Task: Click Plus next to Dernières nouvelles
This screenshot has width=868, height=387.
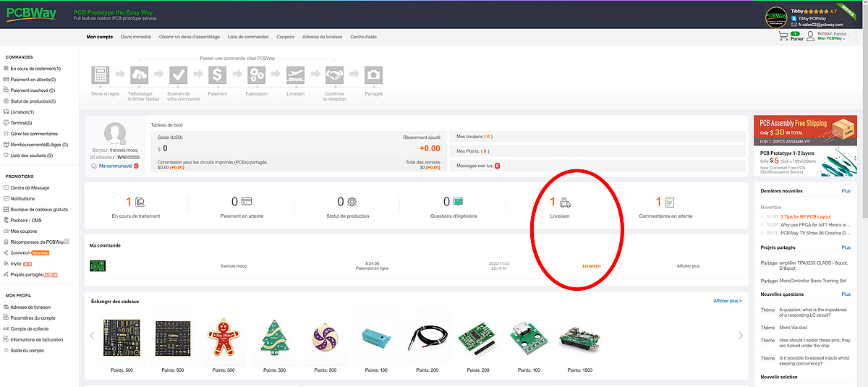Action: pos(846,191)
